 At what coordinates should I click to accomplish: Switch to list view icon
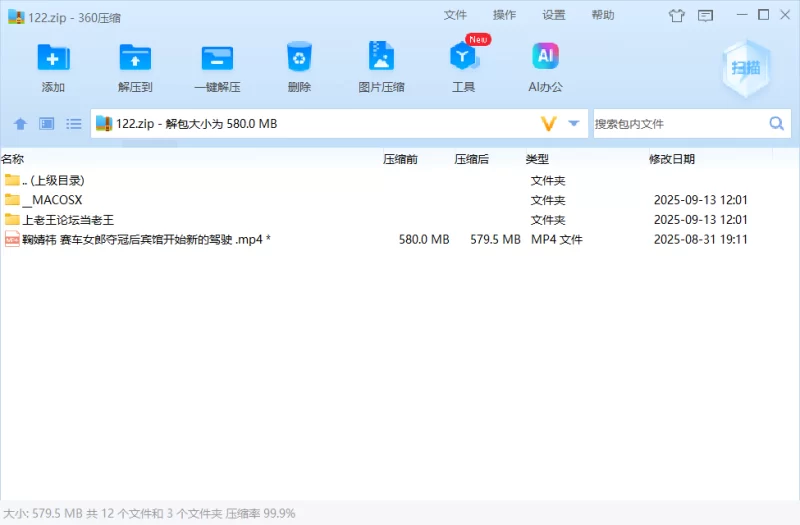[x=73, y=123]
